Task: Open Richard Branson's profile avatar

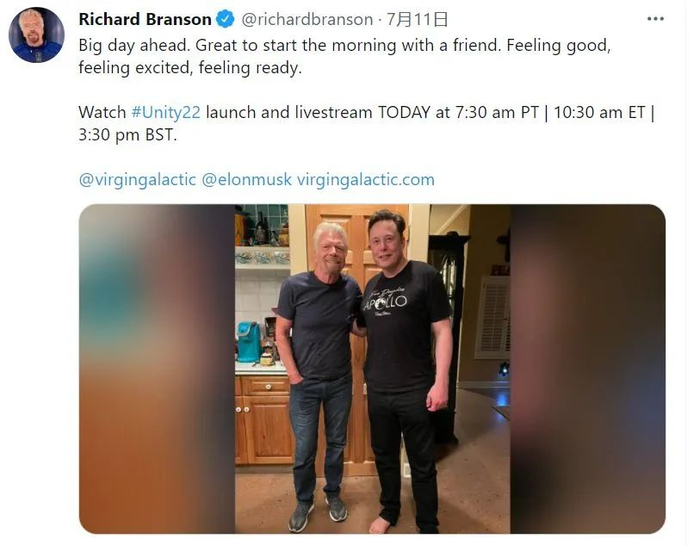Action: coord(37,34)
